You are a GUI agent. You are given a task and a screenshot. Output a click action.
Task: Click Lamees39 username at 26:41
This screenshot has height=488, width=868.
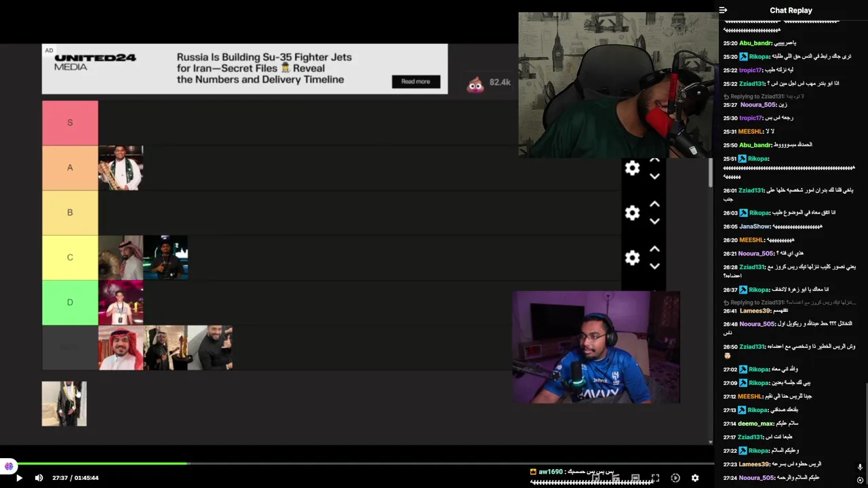tap(754, 311)
